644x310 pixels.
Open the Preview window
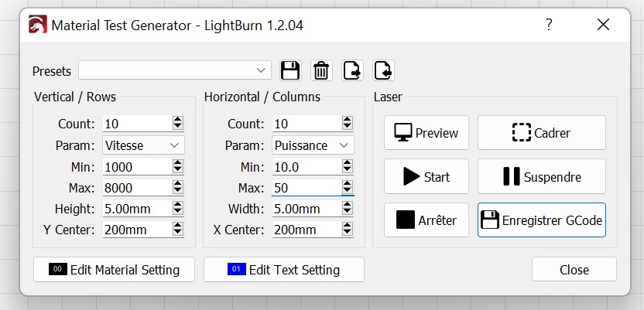pos(426,133)
